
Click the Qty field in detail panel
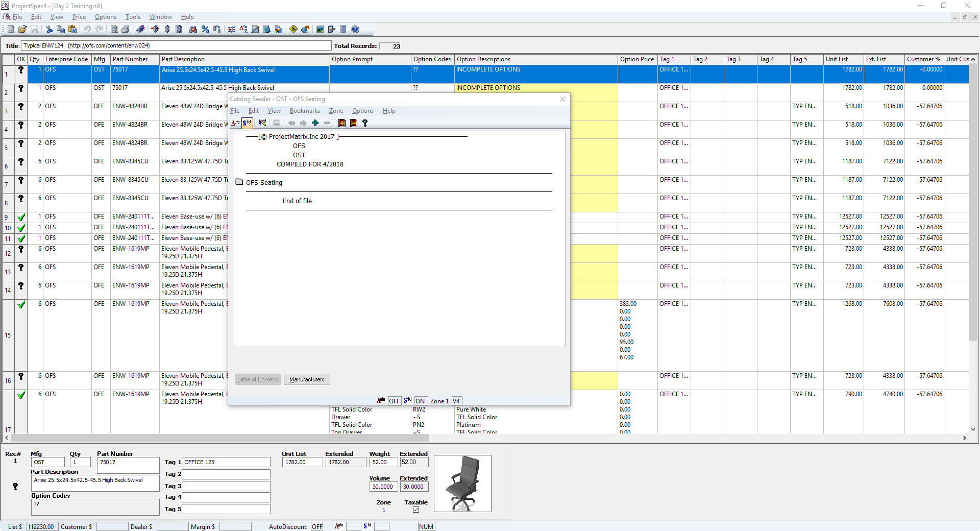point(80,462)
